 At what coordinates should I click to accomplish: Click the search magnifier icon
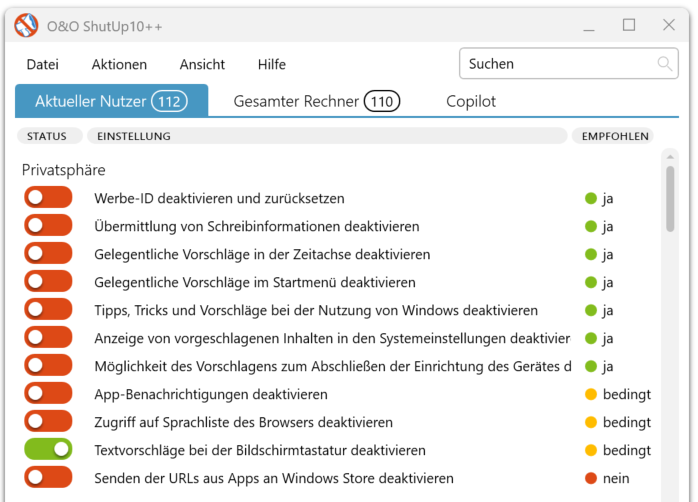665,64
